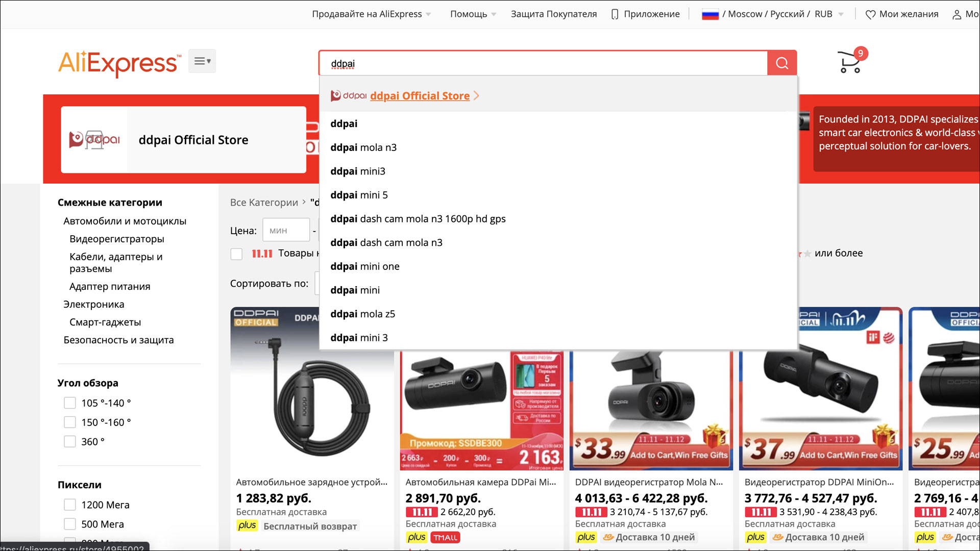The width and height of the screenshot is (980, 551).
Task: Open Электроника category
Action: (x=94, y=304)
